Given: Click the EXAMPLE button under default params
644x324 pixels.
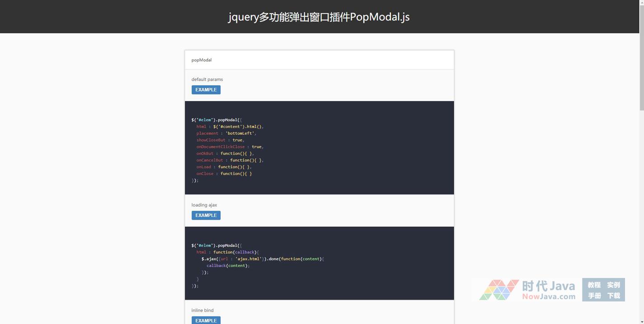Looking at the screenshot, I should [206, 90].
